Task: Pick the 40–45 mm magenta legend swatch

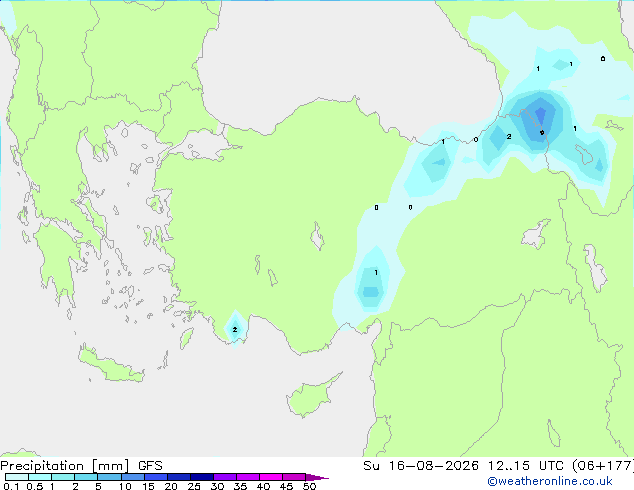Action: coord(271,477)
